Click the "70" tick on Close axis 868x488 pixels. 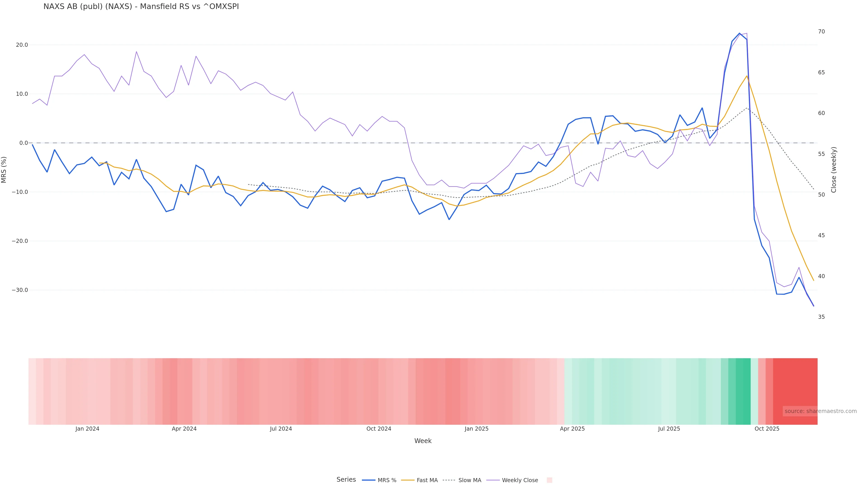coord(821,32)
